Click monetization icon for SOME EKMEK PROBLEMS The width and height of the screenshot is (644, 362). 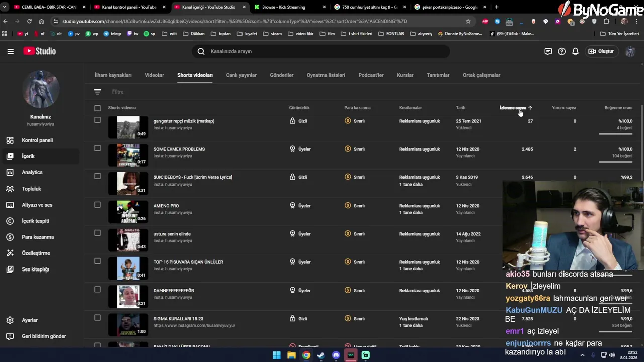coord(348,149)
